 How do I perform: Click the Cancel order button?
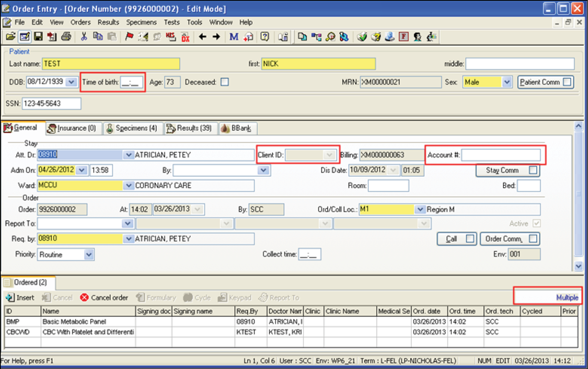pyautogui.click(x=104, y=298)
